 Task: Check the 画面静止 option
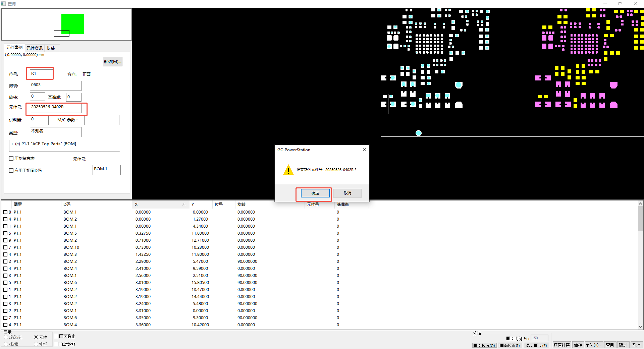point(56,336)
